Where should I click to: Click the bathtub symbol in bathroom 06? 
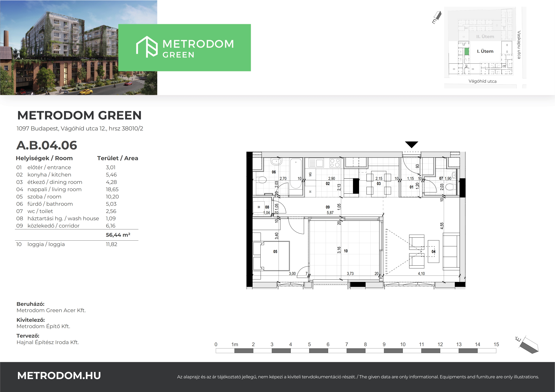click(296, 173)
